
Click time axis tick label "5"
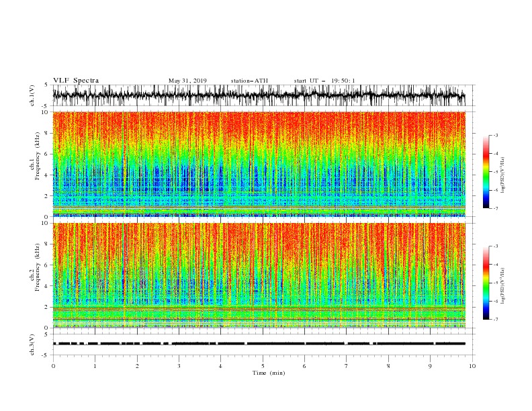pos(263,366)
